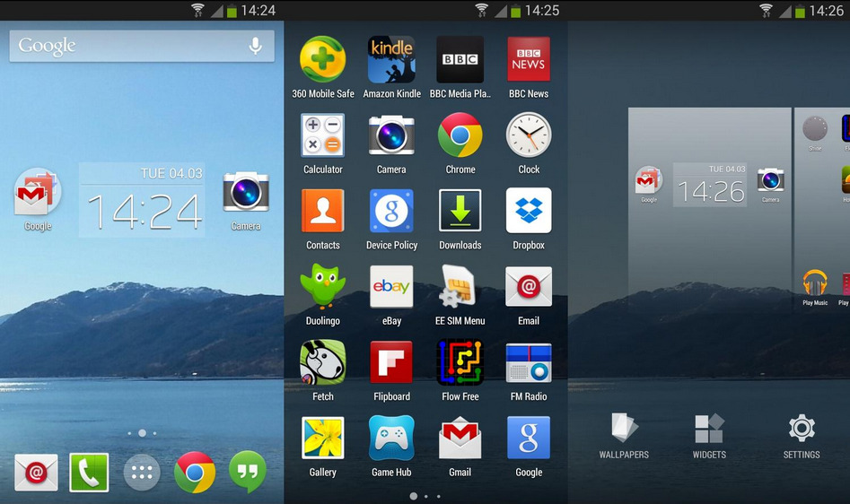Open the Flow Free game

pos(460,362)
